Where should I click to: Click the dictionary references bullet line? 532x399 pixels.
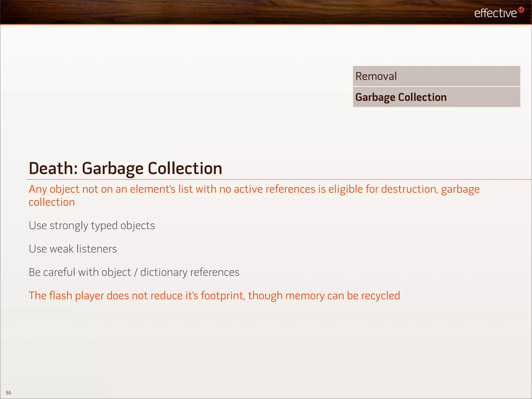tap(134, 272)
